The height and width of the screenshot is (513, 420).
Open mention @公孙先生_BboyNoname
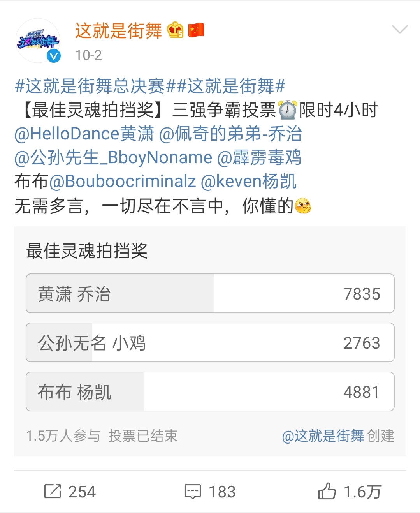113,158
